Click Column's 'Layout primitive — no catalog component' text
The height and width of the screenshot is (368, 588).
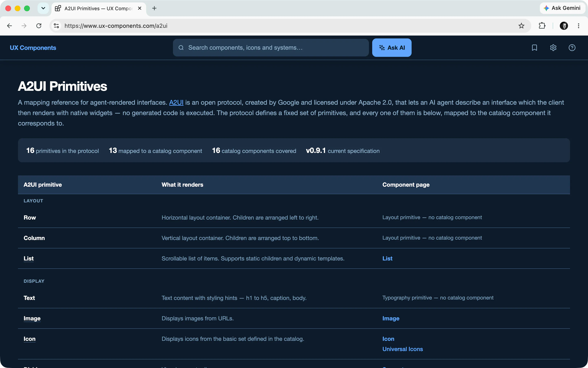(x=432, y=238)
